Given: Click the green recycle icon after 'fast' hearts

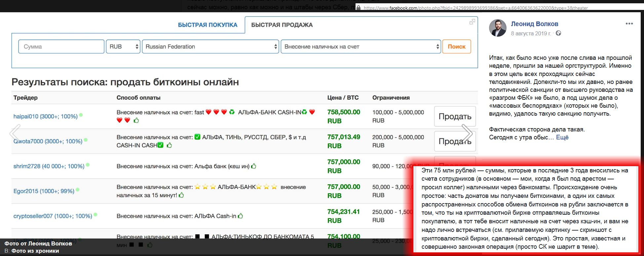Looking at the screenshot, I should pos(232,112).
